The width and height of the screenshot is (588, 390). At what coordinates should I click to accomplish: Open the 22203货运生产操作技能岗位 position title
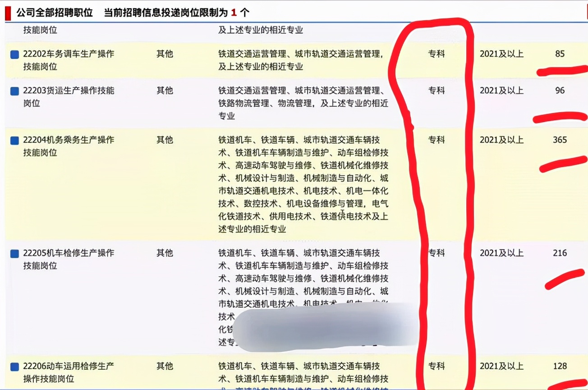[69, 97]
